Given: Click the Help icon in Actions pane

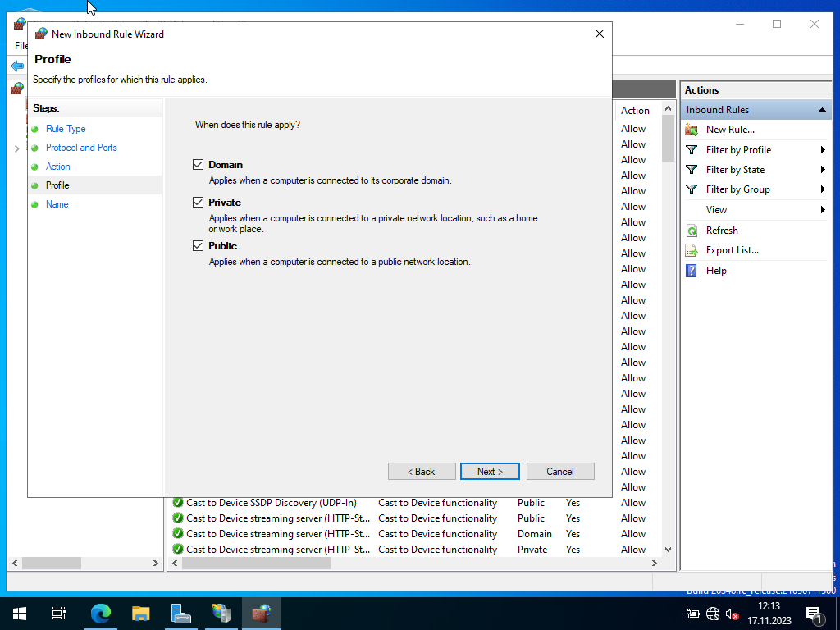Looking at the screenshot, I should pos(692,271).
